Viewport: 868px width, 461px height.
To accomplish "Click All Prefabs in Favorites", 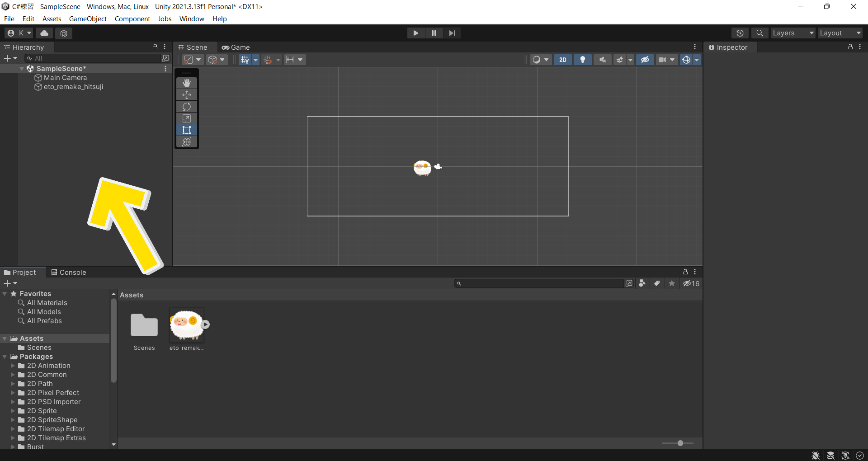I will click(x=44, y=321).
